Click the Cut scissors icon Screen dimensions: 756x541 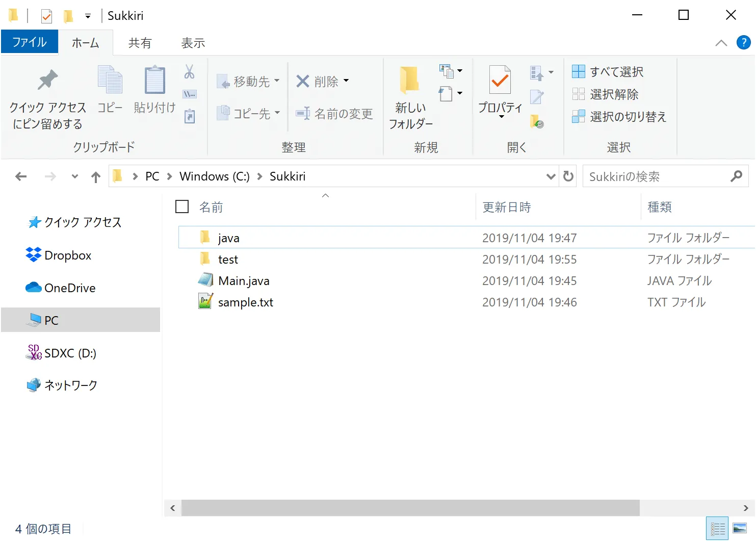coord(189,72)
